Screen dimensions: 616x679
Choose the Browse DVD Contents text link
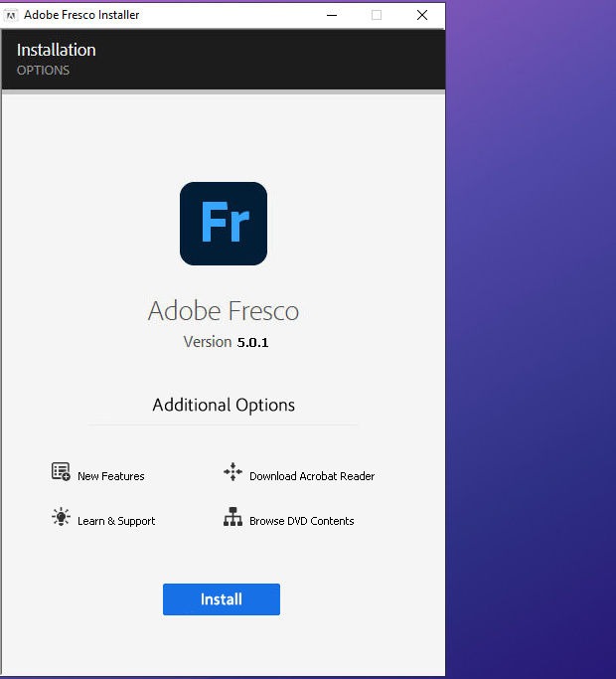click(x=302, y=522)
